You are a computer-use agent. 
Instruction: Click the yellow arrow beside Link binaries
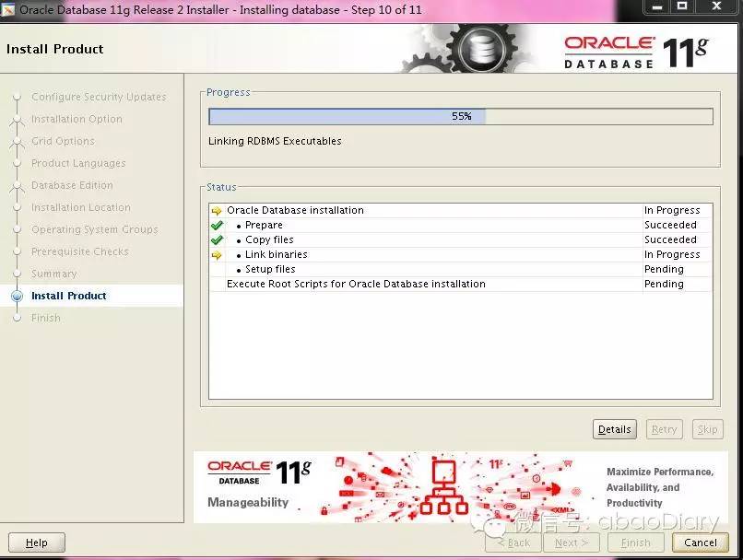click(x=217, y=255)
